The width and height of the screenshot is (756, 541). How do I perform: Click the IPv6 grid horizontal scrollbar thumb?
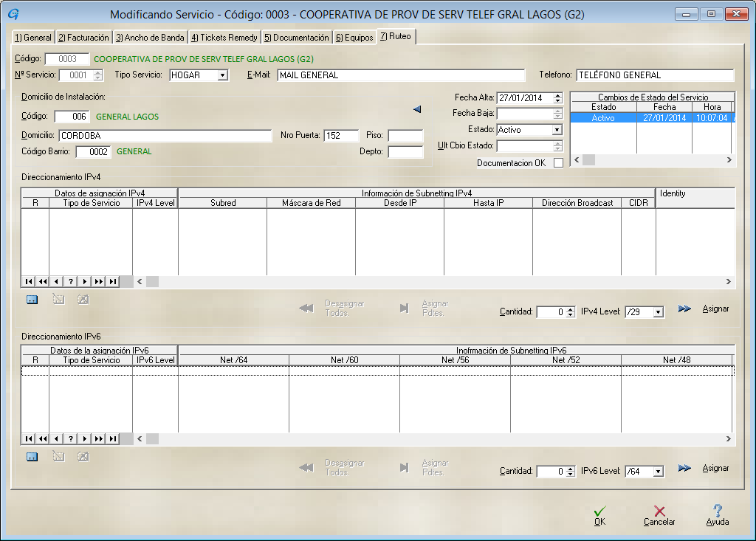coord(152,439)
